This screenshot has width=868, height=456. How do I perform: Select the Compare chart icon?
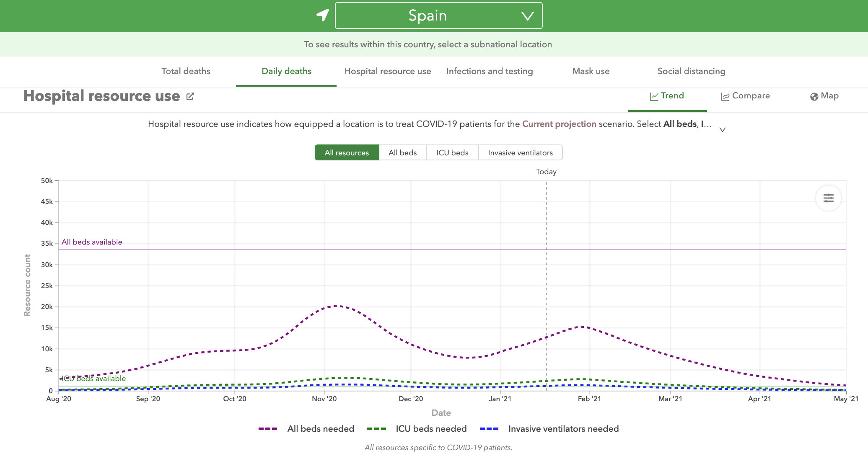coord(725,96)
